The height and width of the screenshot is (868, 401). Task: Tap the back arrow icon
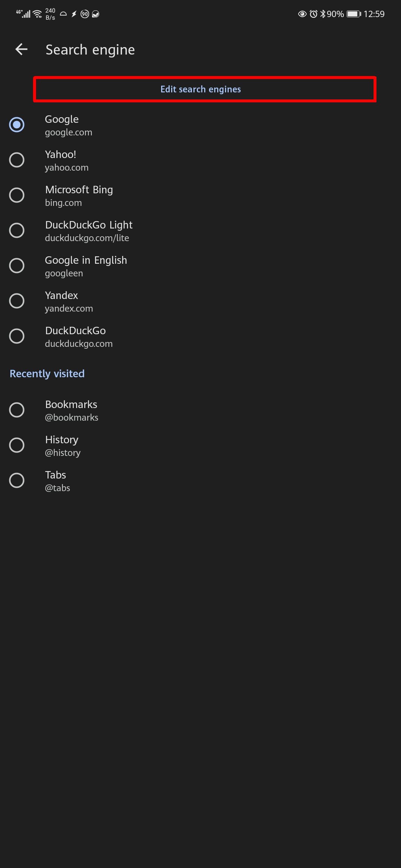click(x=22, y=49)
